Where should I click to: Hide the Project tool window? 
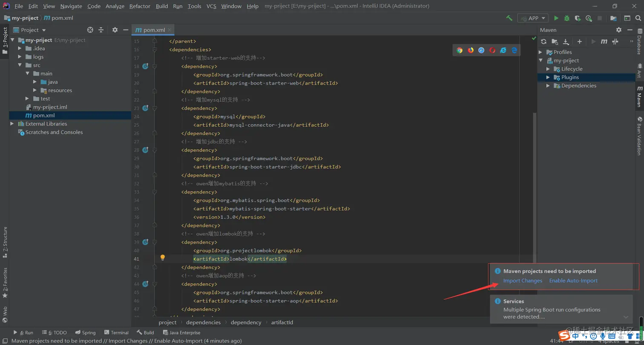[126, 30]
